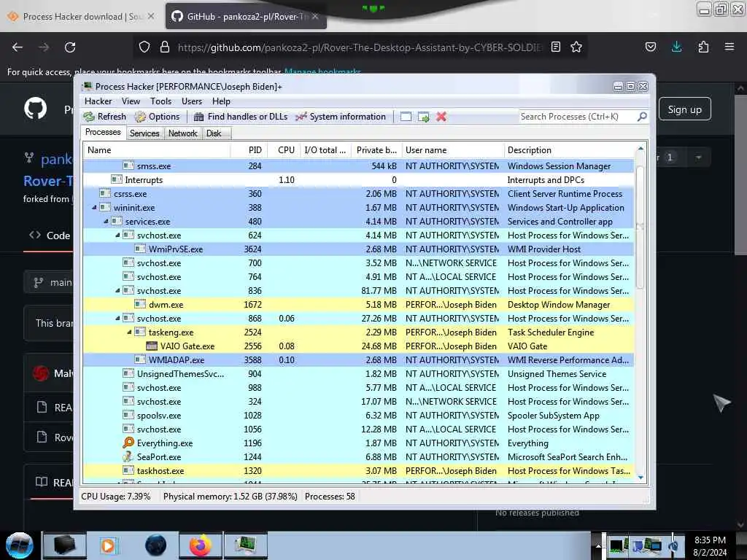Select the WMIADAP.exe process

click(358, 360)
